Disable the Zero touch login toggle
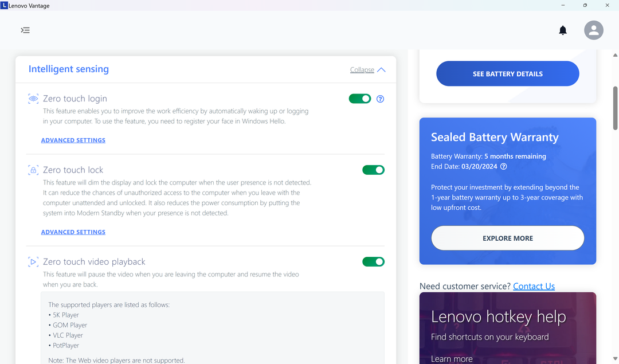The height and width of the screenshot is (364, 619). 360,99
